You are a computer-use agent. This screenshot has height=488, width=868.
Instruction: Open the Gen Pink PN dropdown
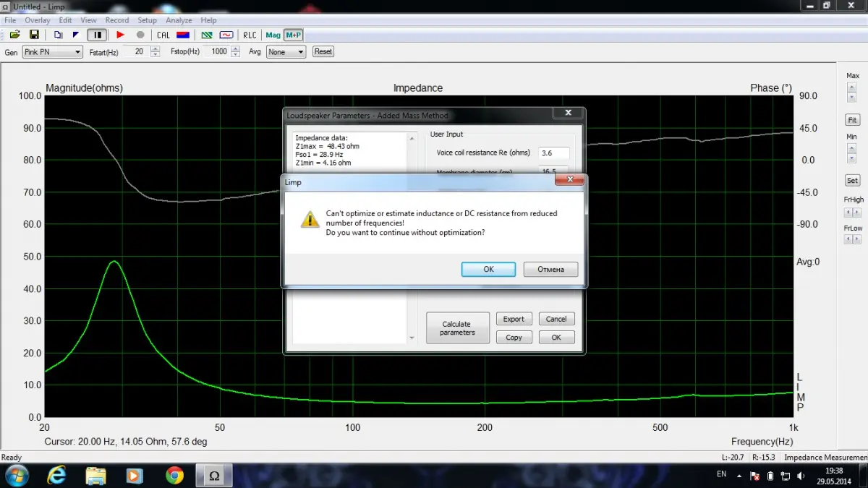[x=53, y=52]
